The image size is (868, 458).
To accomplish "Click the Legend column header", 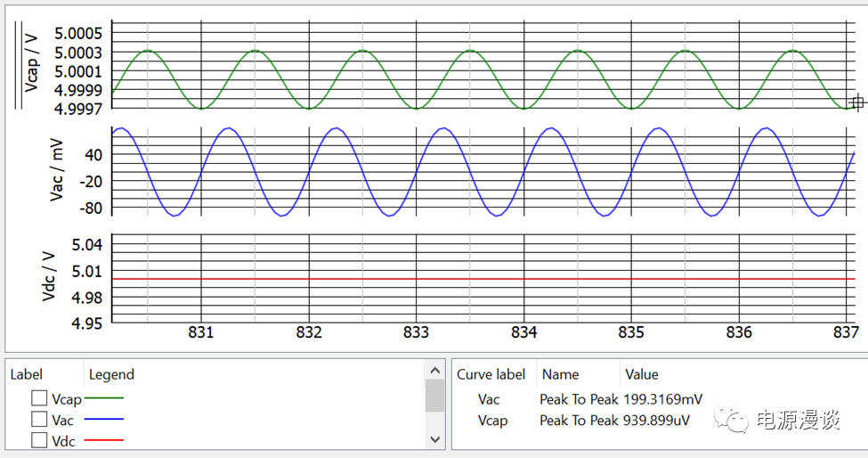I will [x=111, y=374].
